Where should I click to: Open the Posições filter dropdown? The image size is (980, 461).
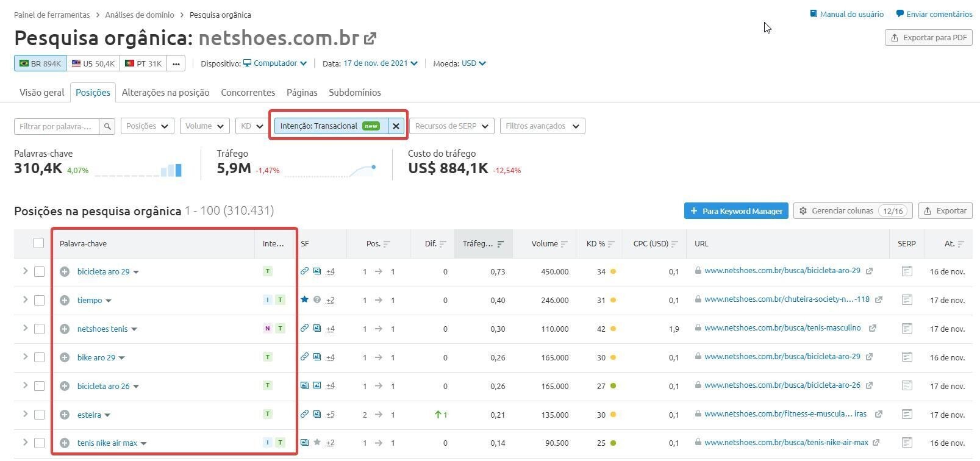tap(147, 126)
